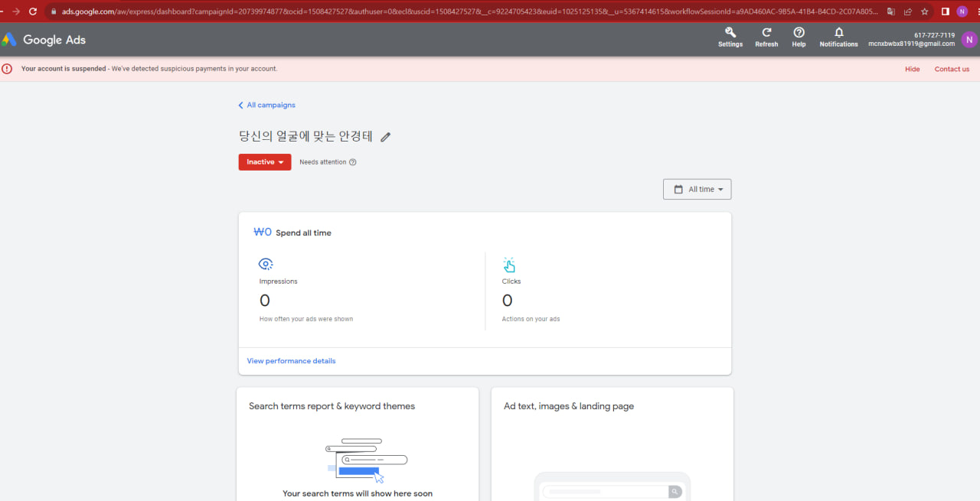
Task: Click the Refresh icon in Google Ads header
Action: pos(766,33)
